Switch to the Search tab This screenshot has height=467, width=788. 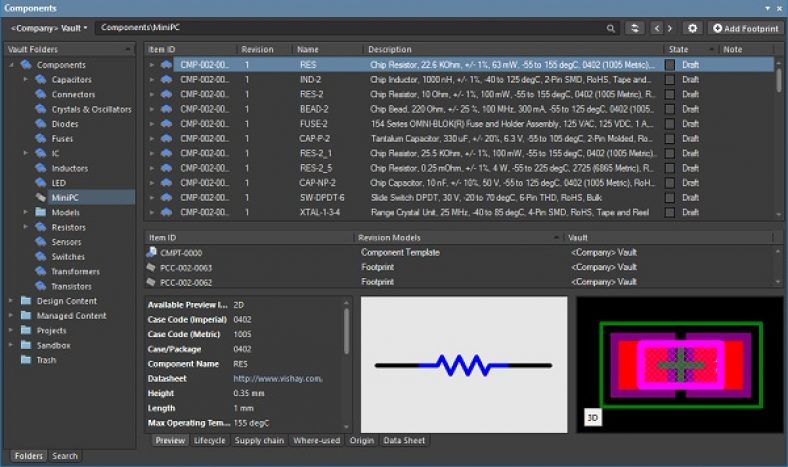click(x=65, y=456)
